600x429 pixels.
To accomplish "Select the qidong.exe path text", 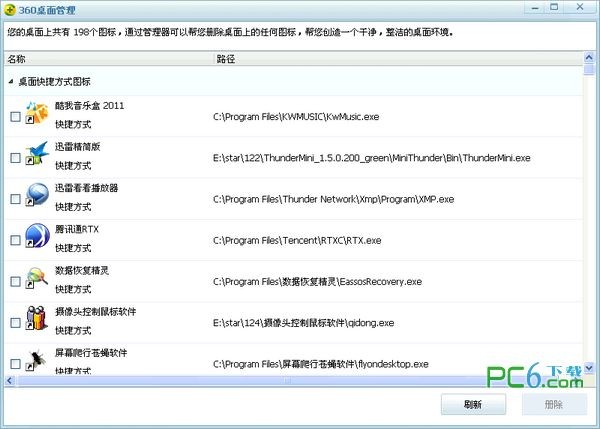I will 303,323.
